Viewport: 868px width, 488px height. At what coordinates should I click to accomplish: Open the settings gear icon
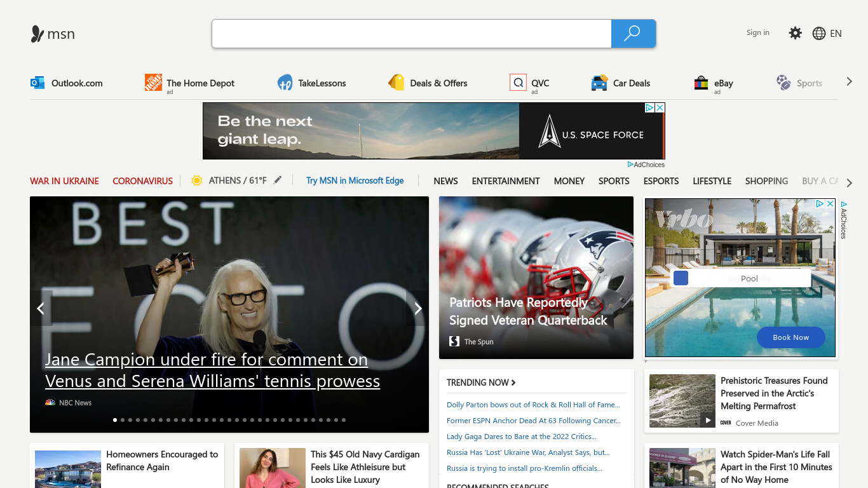coord(795,33)
